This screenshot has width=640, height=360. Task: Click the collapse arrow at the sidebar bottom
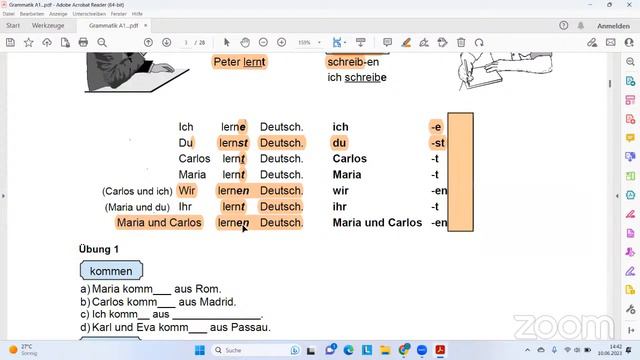point(631,330)
